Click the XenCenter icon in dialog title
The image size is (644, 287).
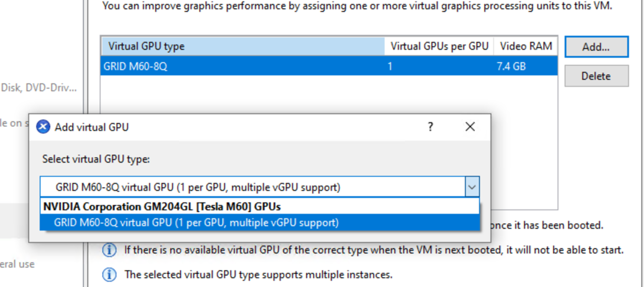(43, 126)
